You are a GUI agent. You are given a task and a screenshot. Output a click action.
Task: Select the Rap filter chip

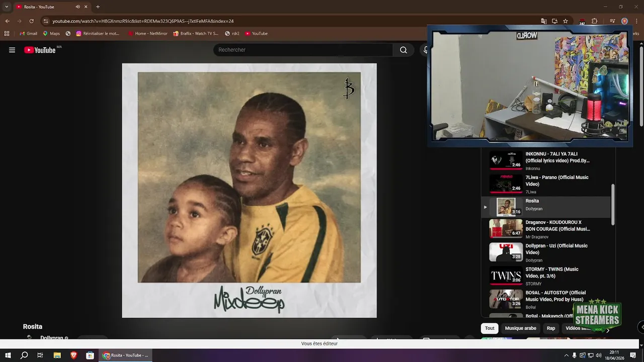pyautogui.click(x=551, y=328)
